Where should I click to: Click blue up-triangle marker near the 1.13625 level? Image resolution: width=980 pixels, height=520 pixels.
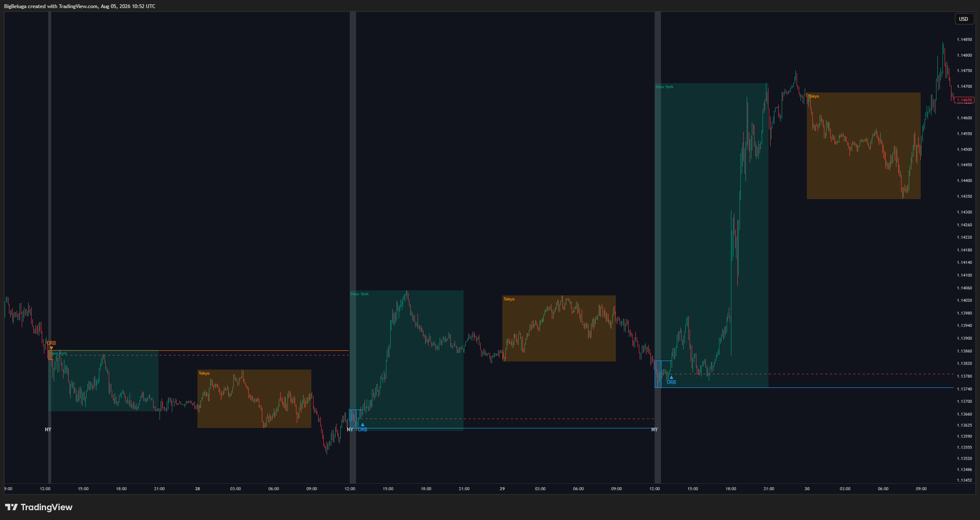click(x=362, y=425)
